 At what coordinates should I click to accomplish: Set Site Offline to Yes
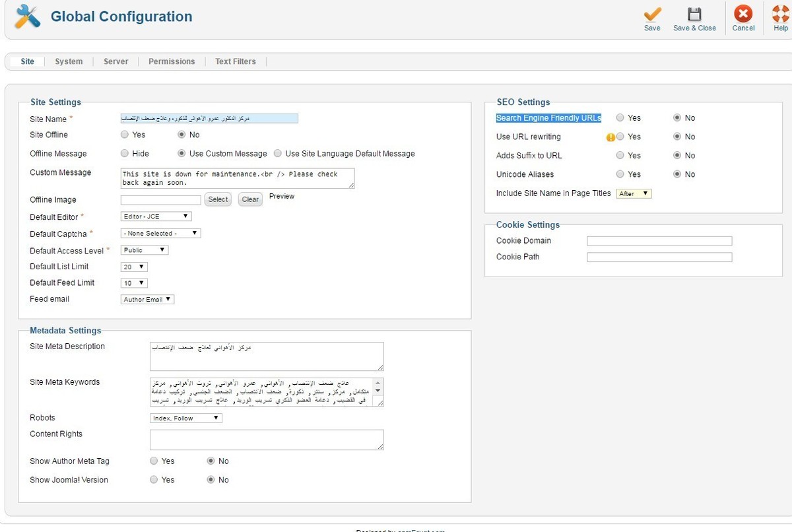(125, 135)
